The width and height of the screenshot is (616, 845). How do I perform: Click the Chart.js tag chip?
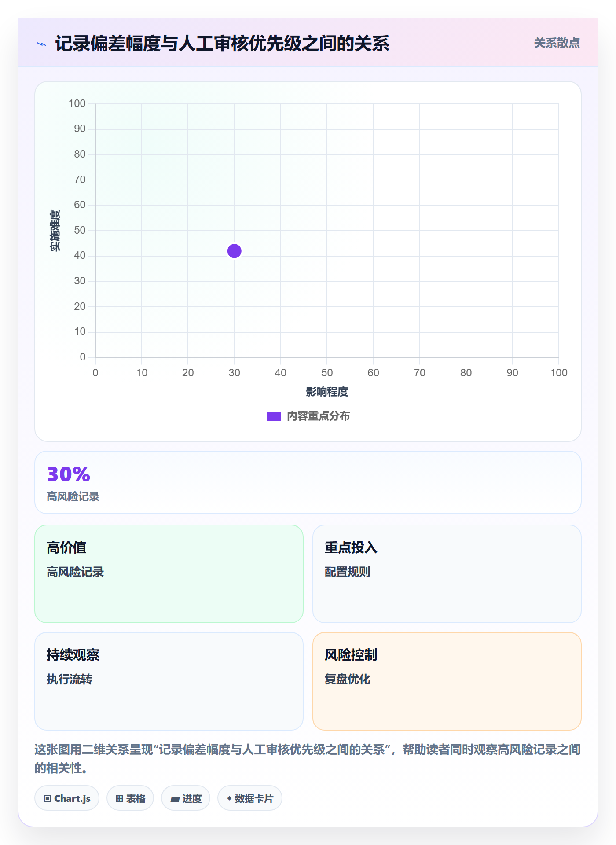click(x=67, y=798)
